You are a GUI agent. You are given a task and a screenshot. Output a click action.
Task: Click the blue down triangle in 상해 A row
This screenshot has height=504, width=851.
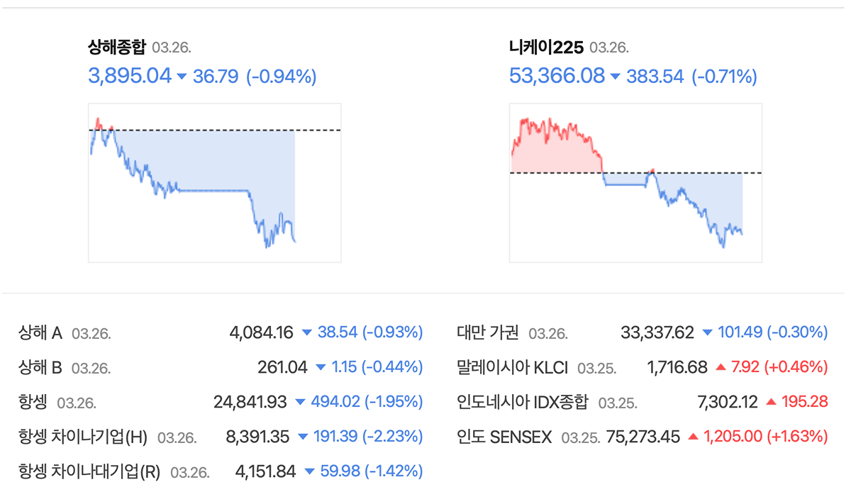(x=306, y=332)
